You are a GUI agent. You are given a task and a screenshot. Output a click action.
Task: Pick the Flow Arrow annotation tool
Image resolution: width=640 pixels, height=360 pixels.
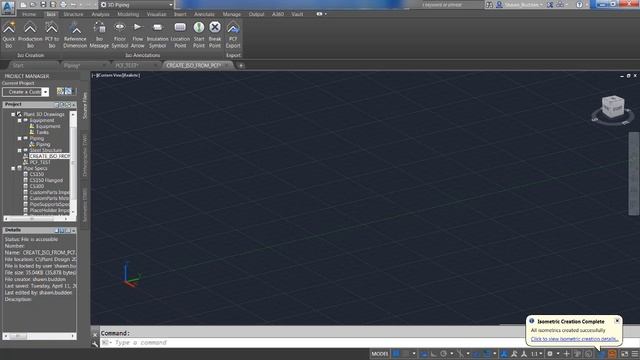click(x=138, y=35)
